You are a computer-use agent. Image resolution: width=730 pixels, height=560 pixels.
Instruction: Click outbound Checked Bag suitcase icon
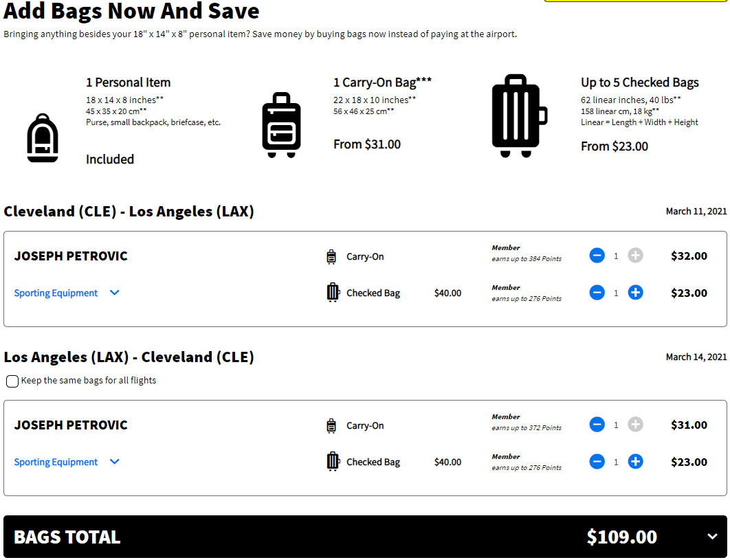point(333,292)
